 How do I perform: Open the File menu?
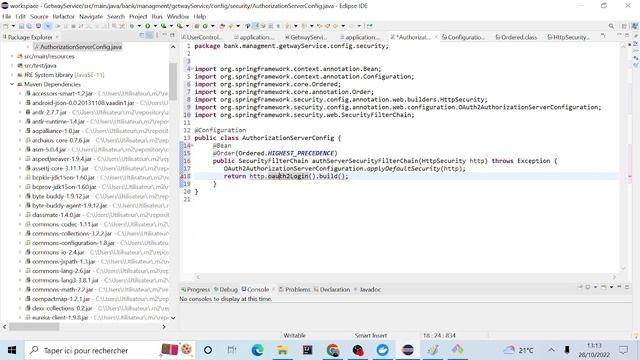tap(7, 16)
